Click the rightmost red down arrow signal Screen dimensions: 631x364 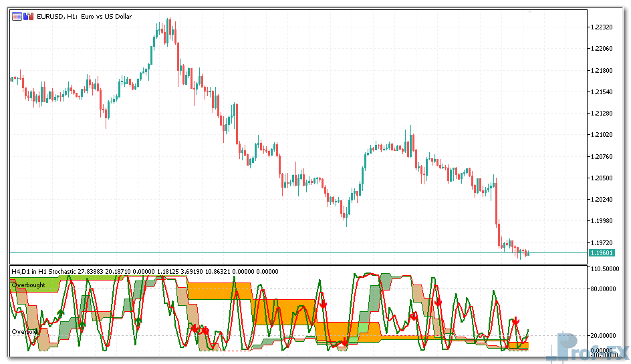(x=515, y=322)
